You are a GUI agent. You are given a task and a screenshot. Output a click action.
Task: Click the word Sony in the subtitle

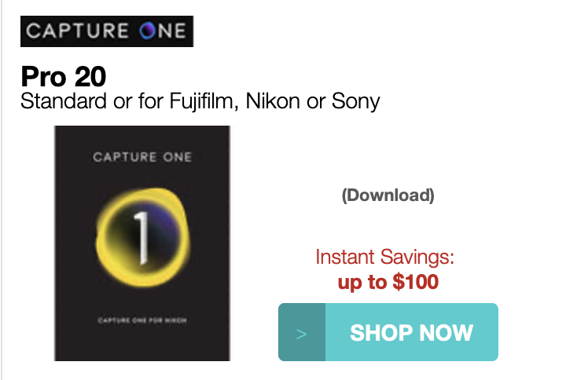357,101
